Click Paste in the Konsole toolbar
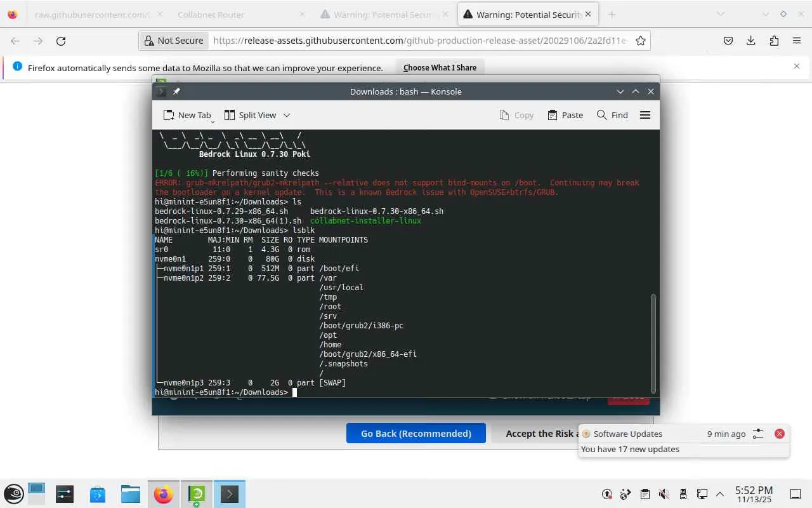This screenshot has width=812, height=508. 565,115
